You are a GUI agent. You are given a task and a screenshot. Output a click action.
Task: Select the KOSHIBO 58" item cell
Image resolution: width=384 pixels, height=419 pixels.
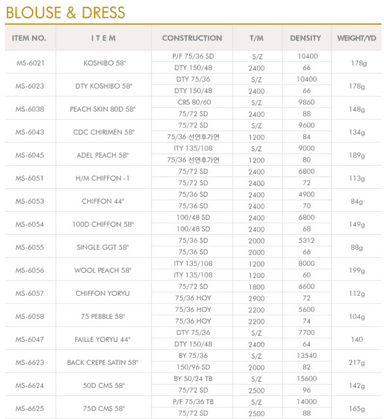(x=104, y=63)
